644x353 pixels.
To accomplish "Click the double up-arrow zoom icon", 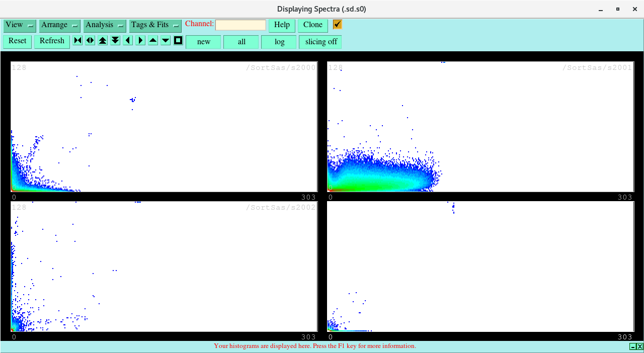I will [x=103, y=40].
